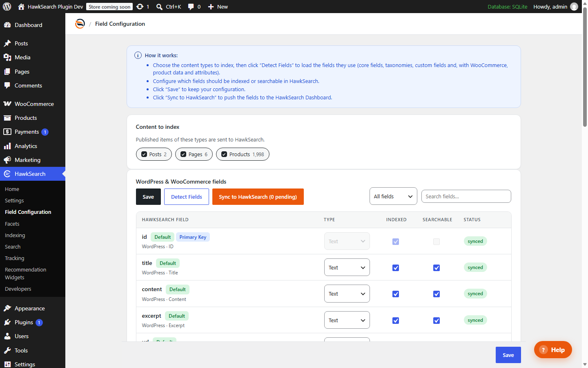Uncheck Searchable for the excerpt field
Viewport: 588px width, 368px height.
(x=437, y=321)
